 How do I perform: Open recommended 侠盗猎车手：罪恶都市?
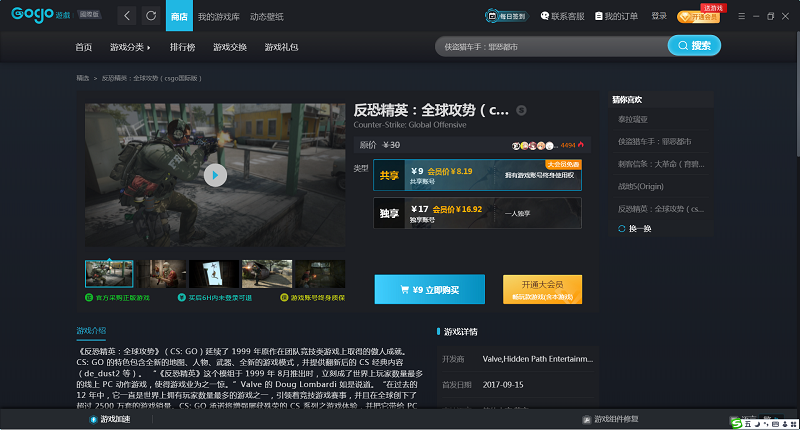click(655, 142)
